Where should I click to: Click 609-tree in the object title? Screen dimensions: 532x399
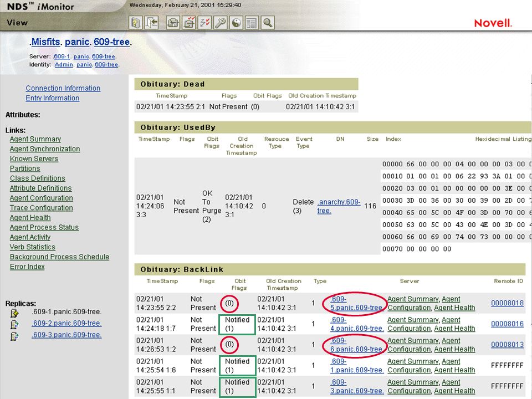(x=112, y=42)
